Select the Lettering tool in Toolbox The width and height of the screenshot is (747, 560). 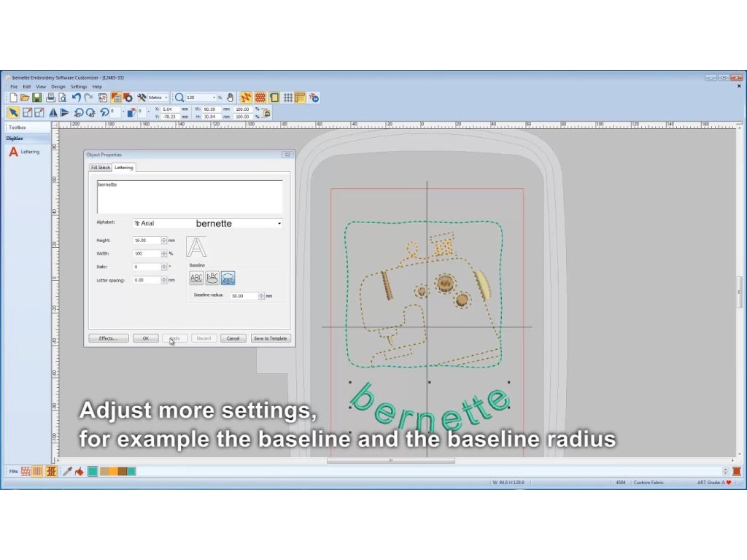click(24, 152)
